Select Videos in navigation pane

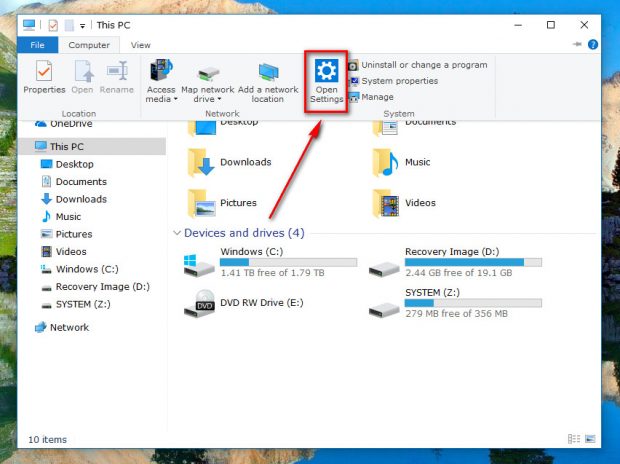64,251
